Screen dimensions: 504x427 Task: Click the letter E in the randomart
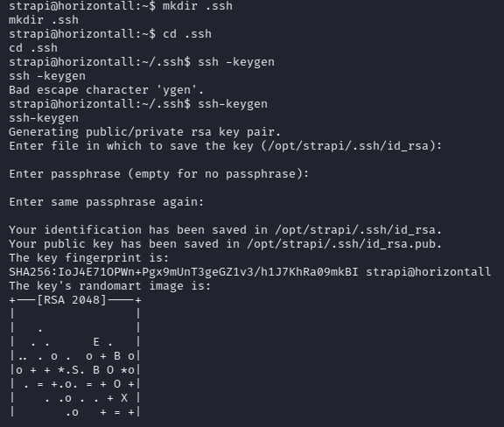96,342
